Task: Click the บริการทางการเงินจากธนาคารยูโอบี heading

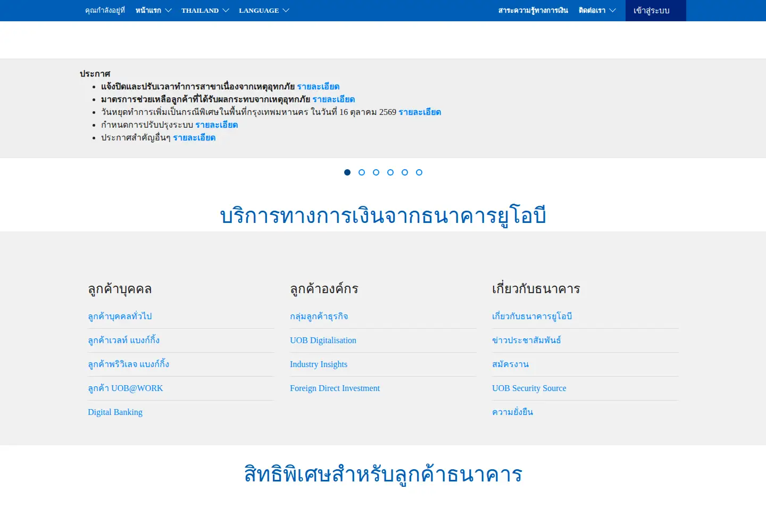Action: pyautogui.click(x=383, y=215)
